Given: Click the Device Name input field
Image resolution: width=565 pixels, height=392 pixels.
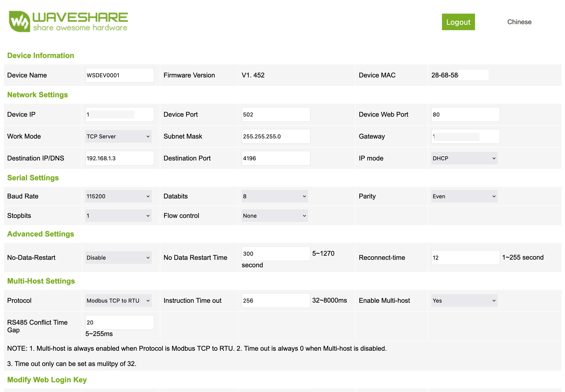Looking at the screenshot, I should click(x=120, y=75).
